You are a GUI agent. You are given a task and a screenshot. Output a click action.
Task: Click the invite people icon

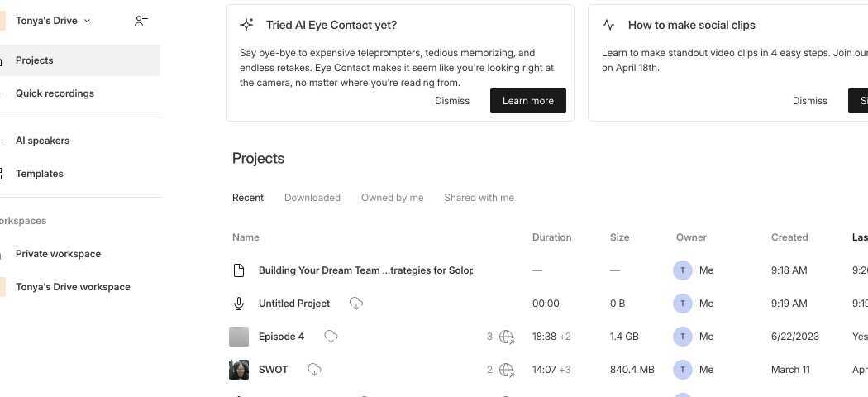point(141,21)
